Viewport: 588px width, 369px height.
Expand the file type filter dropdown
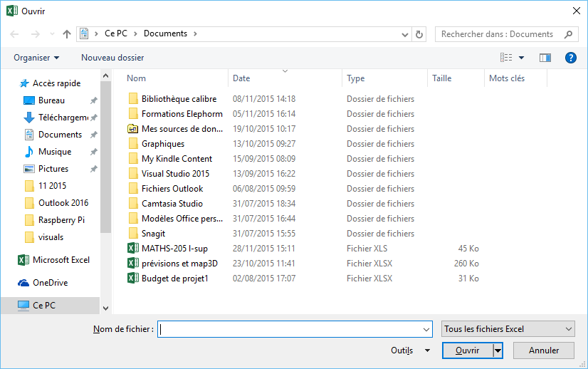(x=507, y=329)
